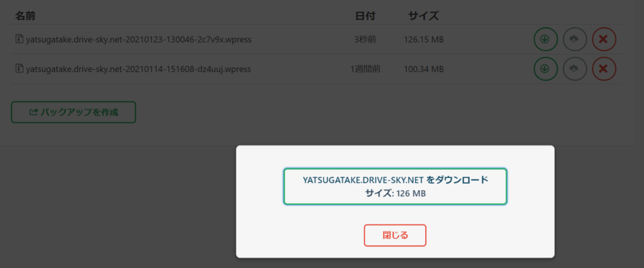Click the 100.34 MB size cell
The height and width of the screenshot is (268, 644).
pos(423,69)
